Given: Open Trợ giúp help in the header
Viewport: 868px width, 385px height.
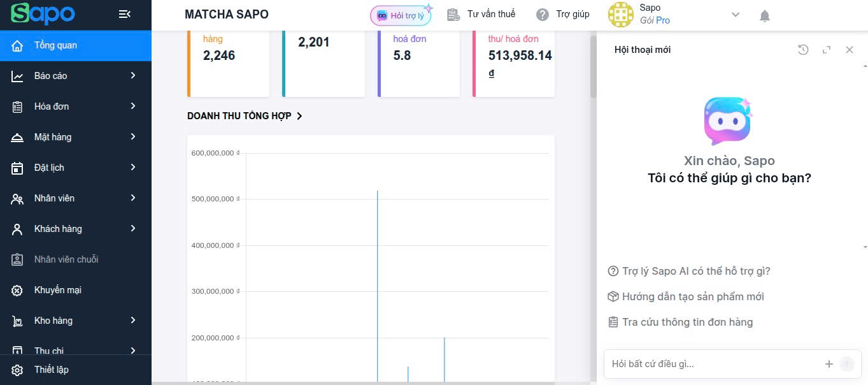Looking at the screenshot, I should pos(563,14).
